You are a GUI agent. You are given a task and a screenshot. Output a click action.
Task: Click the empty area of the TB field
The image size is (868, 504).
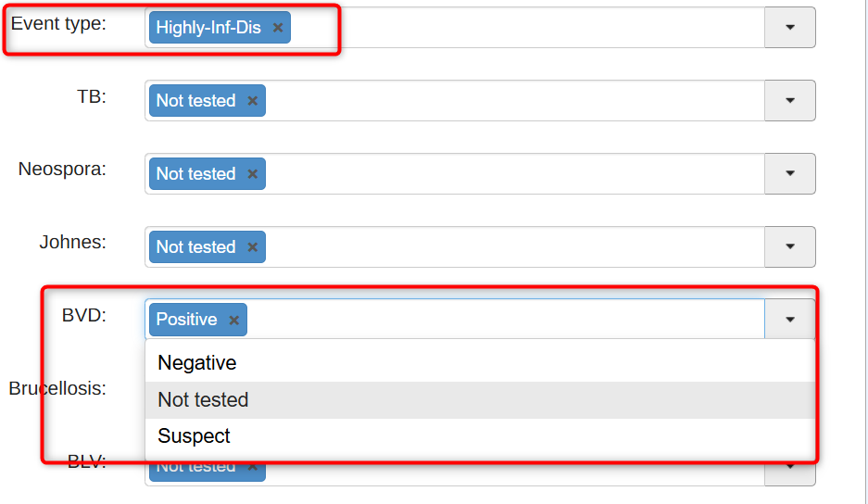coord(509,101)
